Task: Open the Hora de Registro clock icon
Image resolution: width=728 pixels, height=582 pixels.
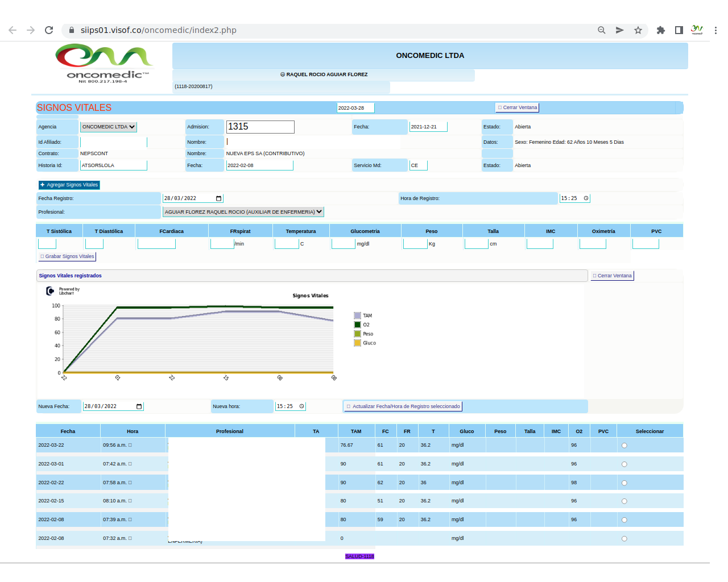Action: coord(586,198)
